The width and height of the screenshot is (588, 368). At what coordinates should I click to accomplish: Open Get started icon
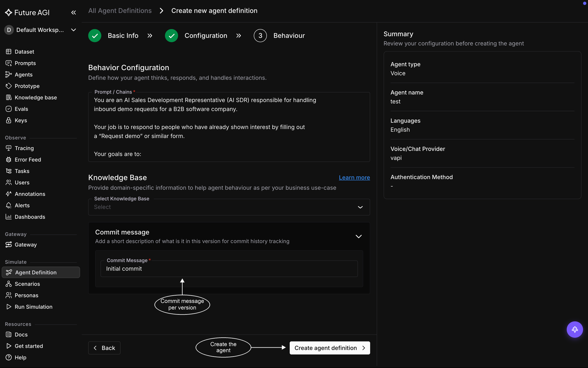click(9, 346)
